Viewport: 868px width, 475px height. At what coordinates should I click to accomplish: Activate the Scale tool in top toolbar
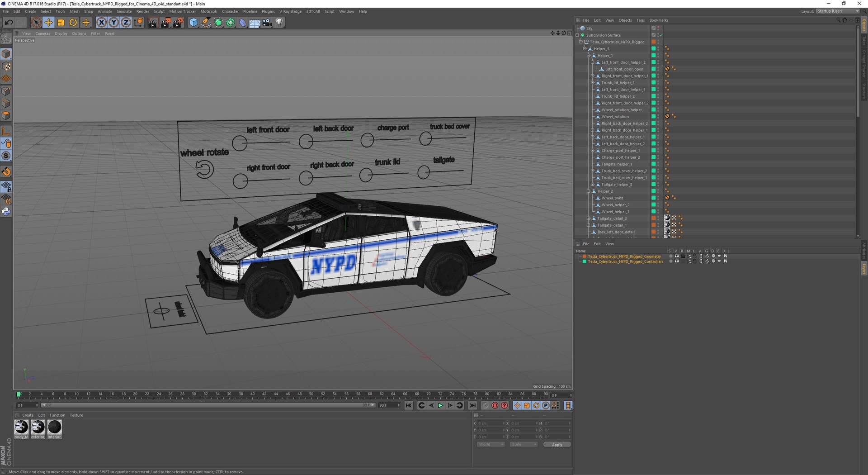[61, 22]
